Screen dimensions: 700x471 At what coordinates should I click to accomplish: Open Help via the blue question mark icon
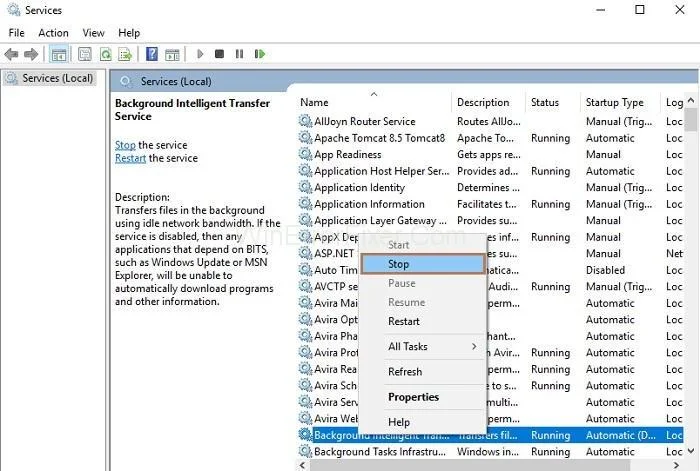(152, 54)
